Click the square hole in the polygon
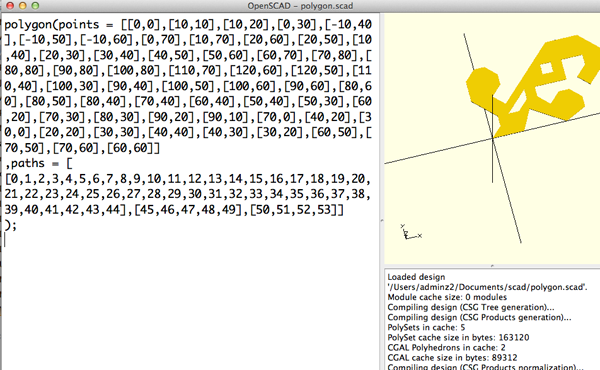 point(546,68)
